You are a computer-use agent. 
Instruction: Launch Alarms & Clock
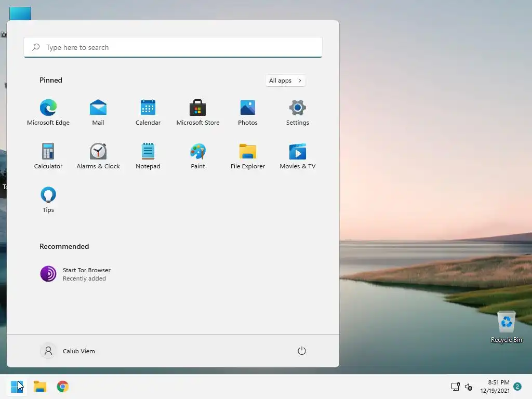click(98, 156)
